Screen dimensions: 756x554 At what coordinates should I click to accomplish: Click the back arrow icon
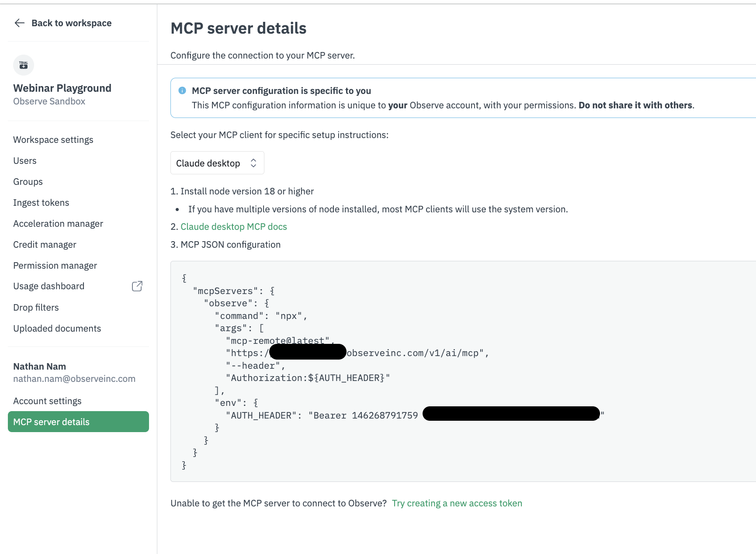point(19,23)
